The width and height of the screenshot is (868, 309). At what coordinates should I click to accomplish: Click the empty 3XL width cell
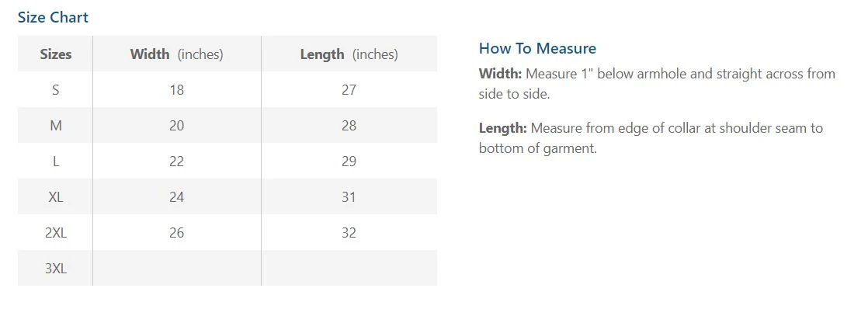pos(176,268)
